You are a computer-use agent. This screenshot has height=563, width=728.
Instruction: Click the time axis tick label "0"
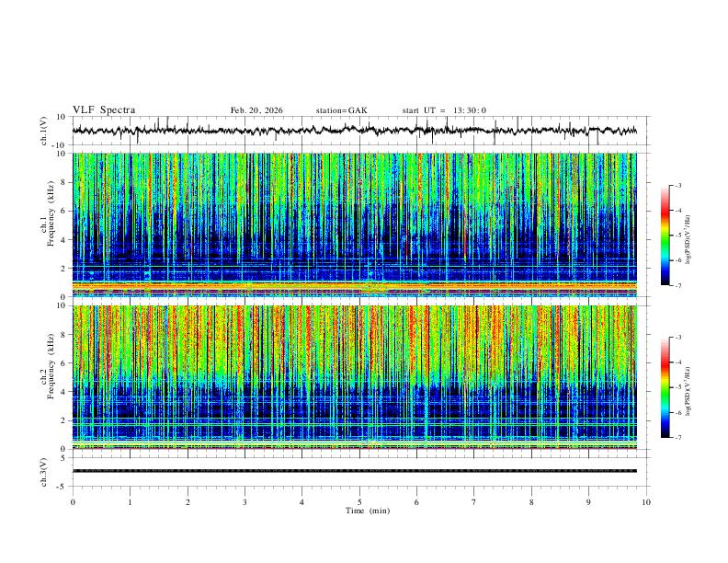click(x=73, y=502)
